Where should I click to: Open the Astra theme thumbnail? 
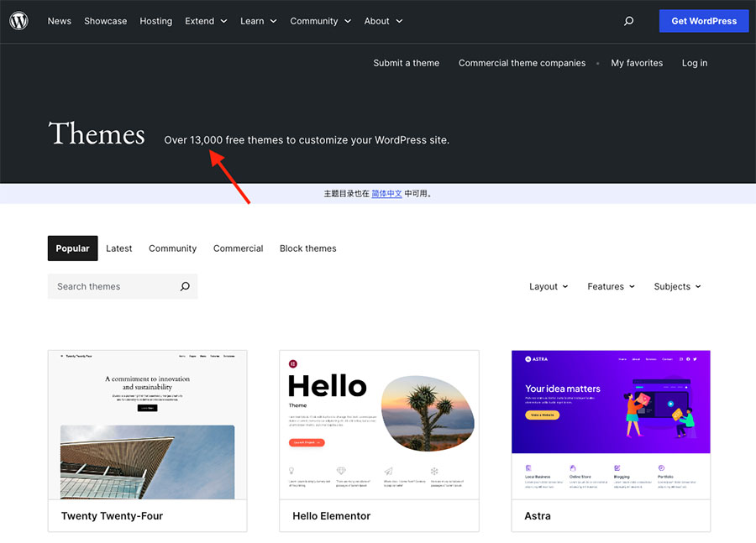tap(611, 425)
